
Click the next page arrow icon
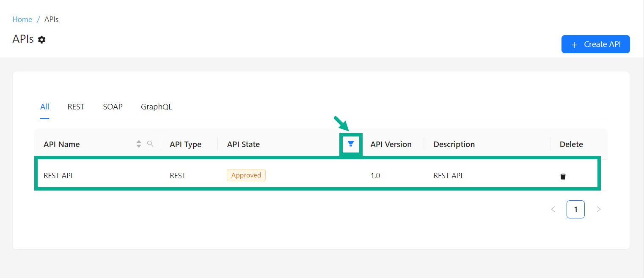[599, 209]
